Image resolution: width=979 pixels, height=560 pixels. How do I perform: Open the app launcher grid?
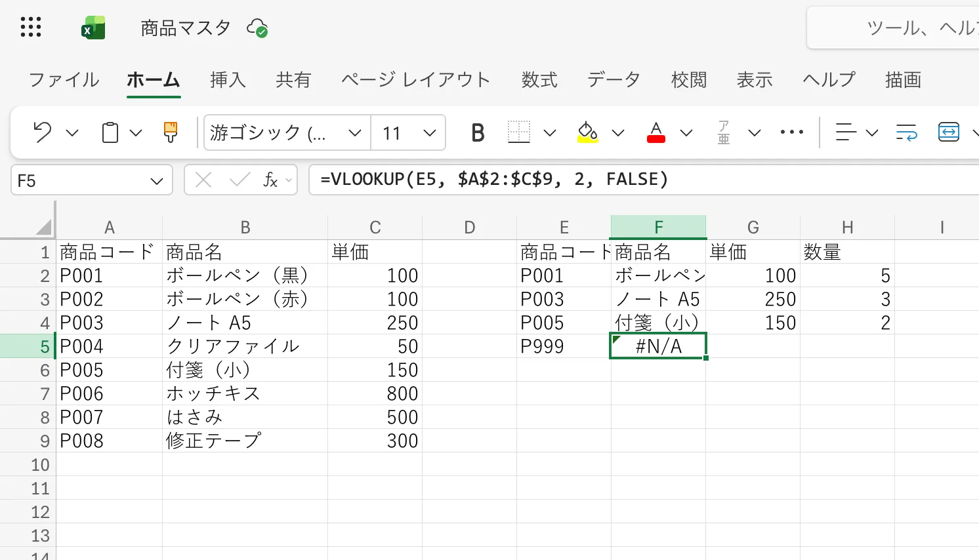31,28
